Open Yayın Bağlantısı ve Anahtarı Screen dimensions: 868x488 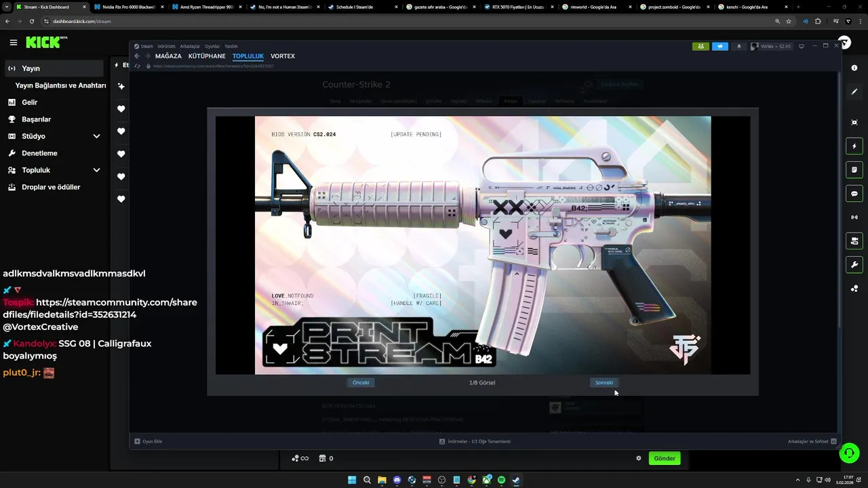click(x=60, y=85)
